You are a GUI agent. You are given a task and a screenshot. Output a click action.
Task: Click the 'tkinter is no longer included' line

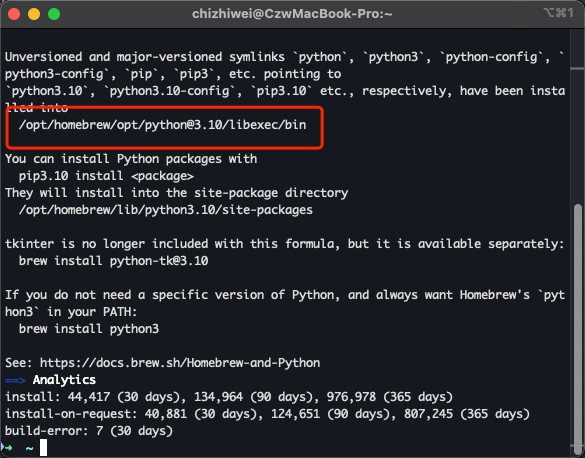(284, 244)
